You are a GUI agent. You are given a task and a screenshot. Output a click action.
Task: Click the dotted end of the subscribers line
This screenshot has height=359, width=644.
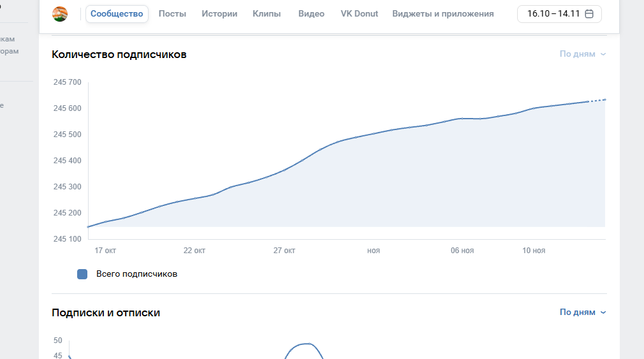tap(597, 100)
